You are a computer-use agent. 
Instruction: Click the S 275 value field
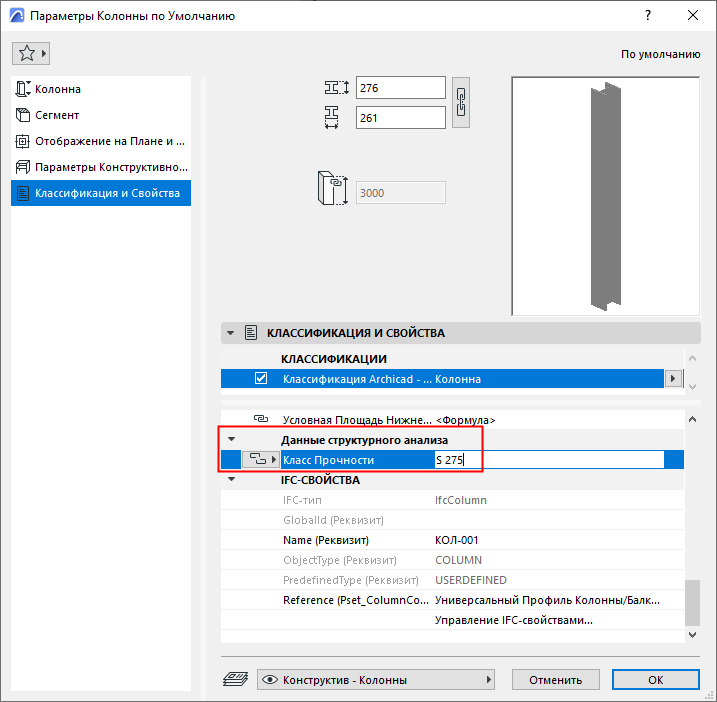coord(549,460)
